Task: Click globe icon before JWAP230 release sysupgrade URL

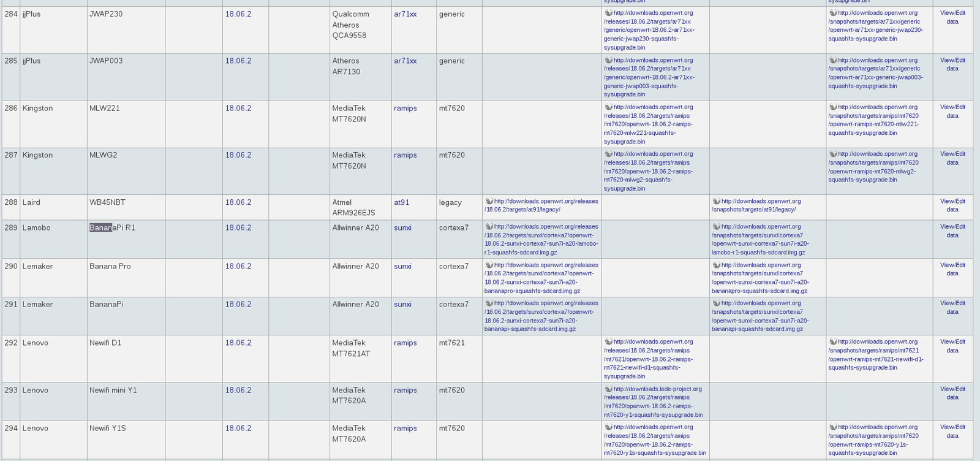Action: pos(608,13)
